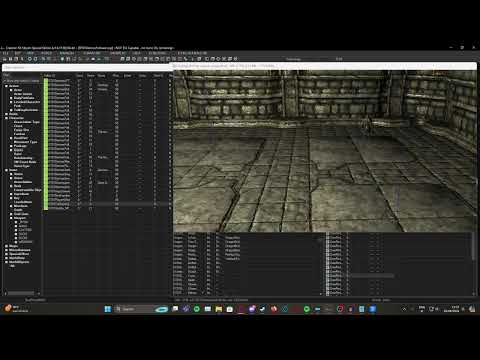Click the redo toolbar icon

tap(35, 59)
